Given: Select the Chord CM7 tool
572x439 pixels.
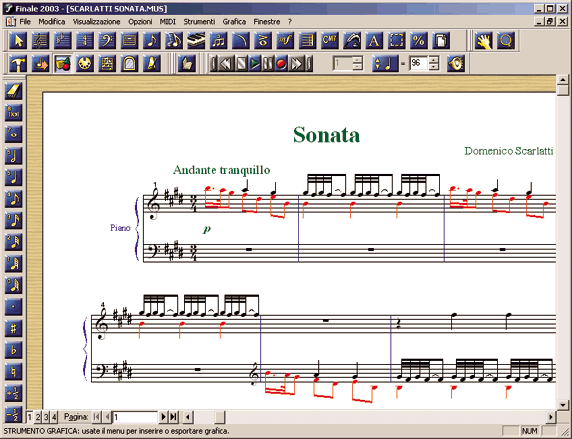Looking at the screenshot, I should [329, 41].
